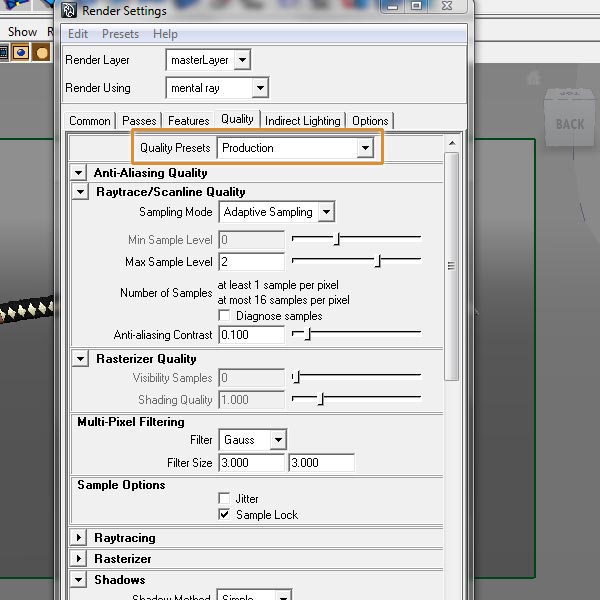Click the 'at least 1 sample per pixel' text
Image resolution: width=600 pixels, height=600 pixels.
(278, 285)
